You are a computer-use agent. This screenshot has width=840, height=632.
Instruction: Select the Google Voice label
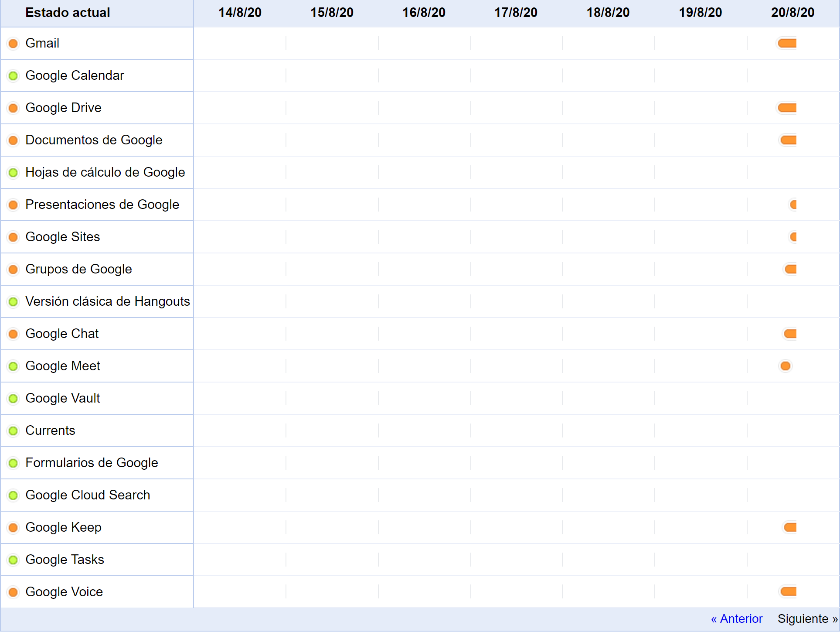[x=64, y=592]
